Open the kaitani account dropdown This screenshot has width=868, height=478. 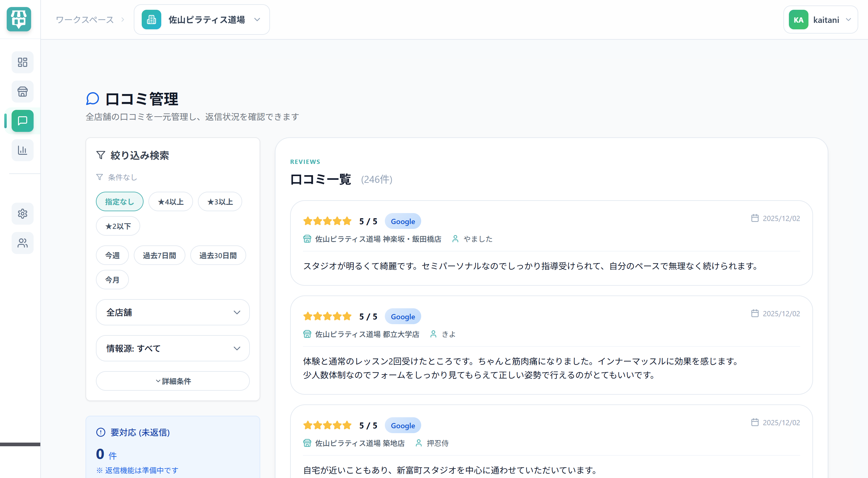click(x=821, y=20)
